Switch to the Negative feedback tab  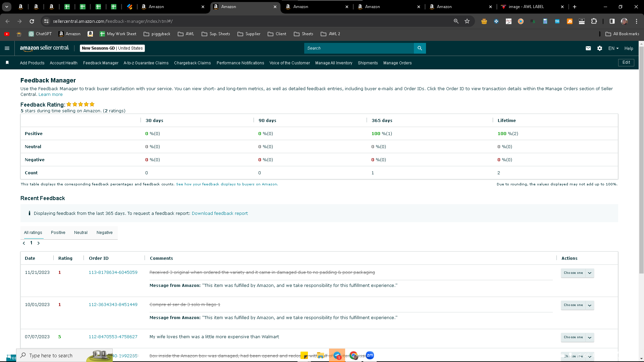click(x=105, y=232)
